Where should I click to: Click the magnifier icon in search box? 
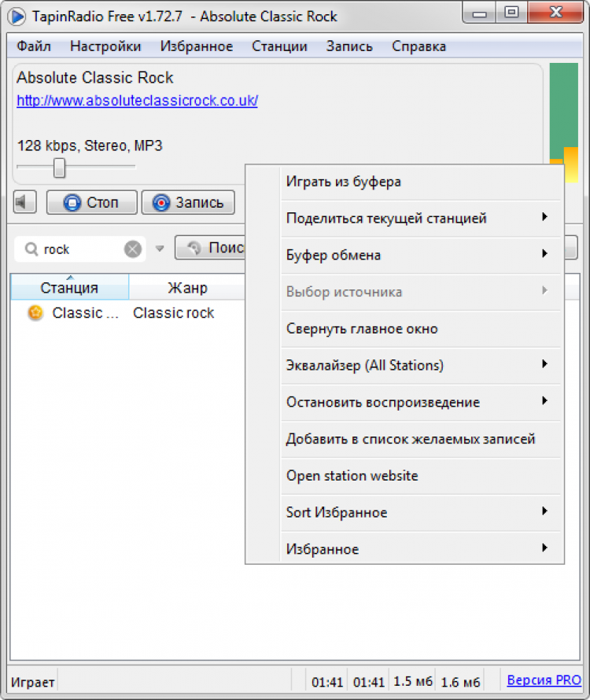click(x=31, y=249)
